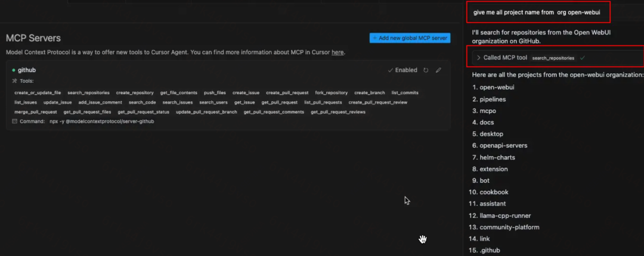Image resolution: width=644 pixels, height=256 pixels.
Task: Select the merge_pull_request tool
Action: click(x=36, y=111)
